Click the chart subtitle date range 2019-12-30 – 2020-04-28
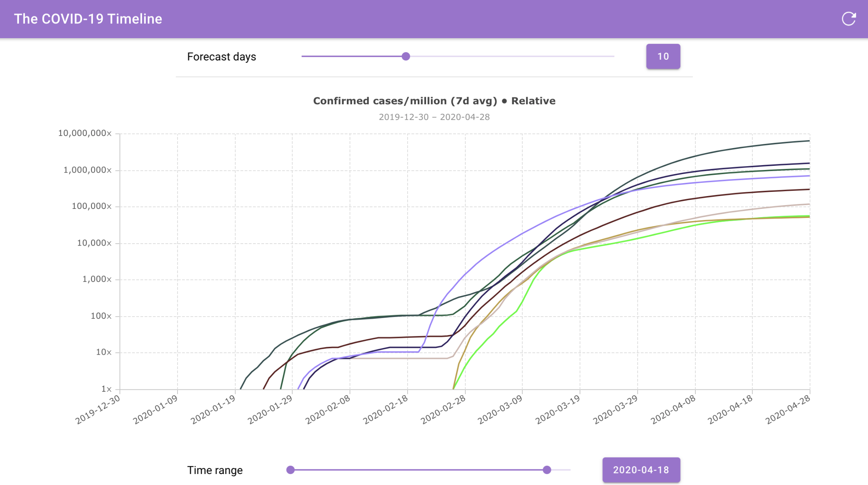The image size is (868, 485). (x=434, y=117)
